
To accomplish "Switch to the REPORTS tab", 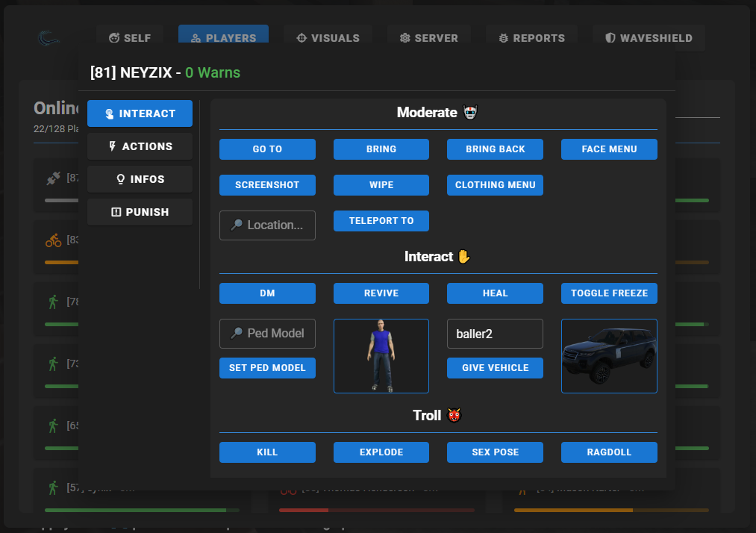I will pyautogui.click(x=531, y=37).
